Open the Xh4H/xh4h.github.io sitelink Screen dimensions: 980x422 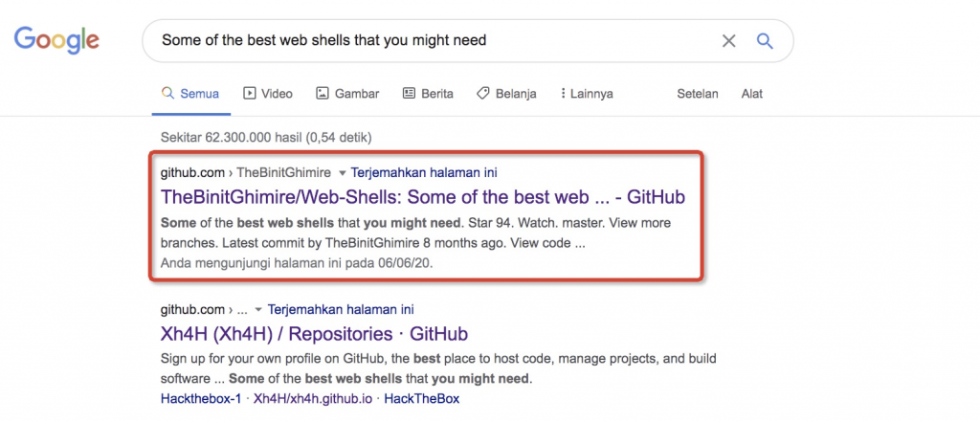tap(313, 398)
